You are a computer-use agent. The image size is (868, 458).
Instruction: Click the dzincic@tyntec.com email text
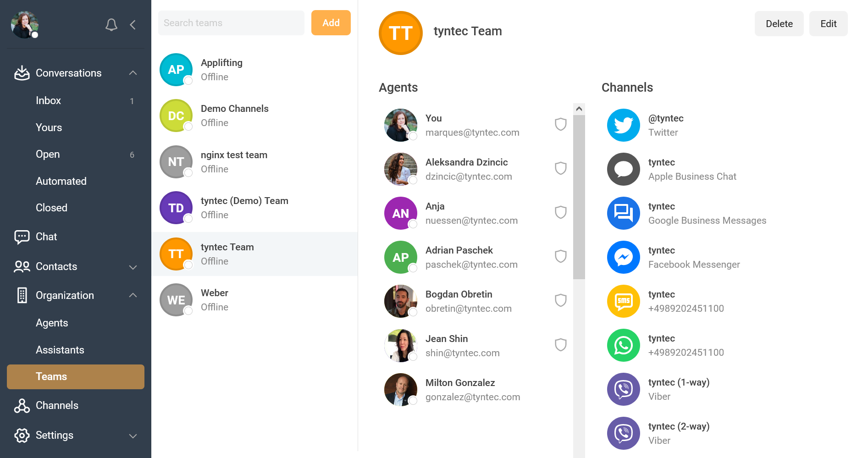coord(469,177)
